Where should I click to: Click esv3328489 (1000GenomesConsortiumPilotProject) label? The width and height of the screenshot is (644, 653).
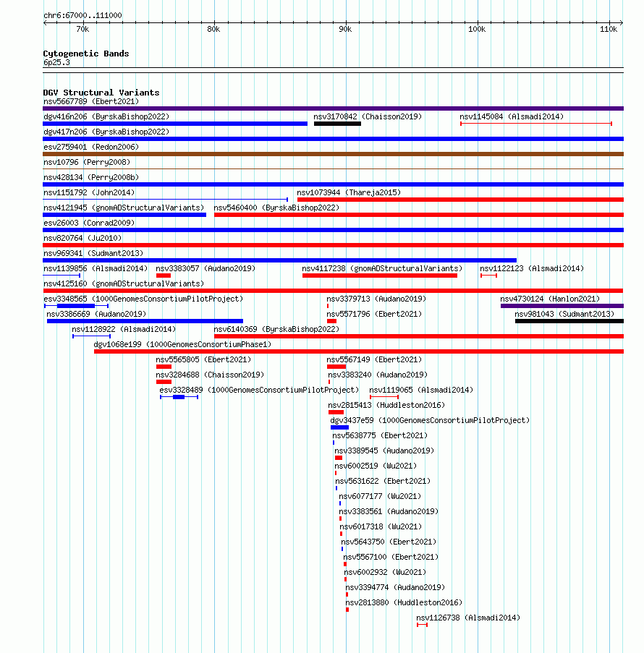259,390
